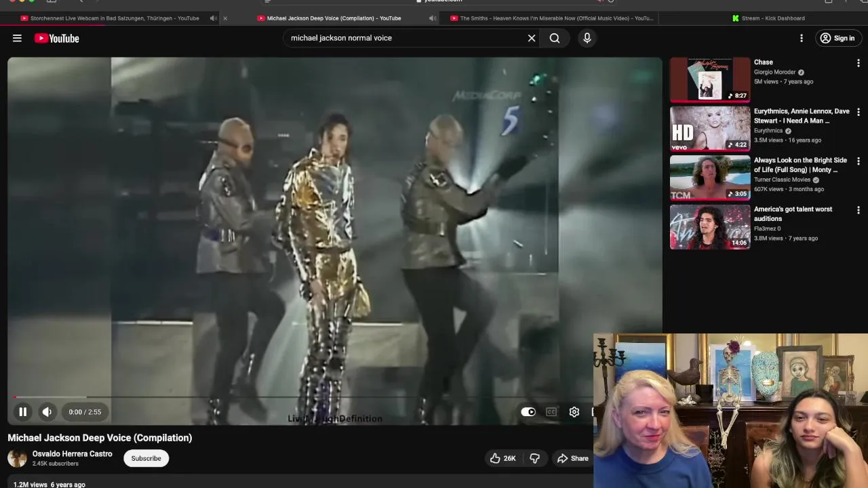Open the Eurythmics I Need A Man title
This screenshot has width=868, height=488.
802,116
